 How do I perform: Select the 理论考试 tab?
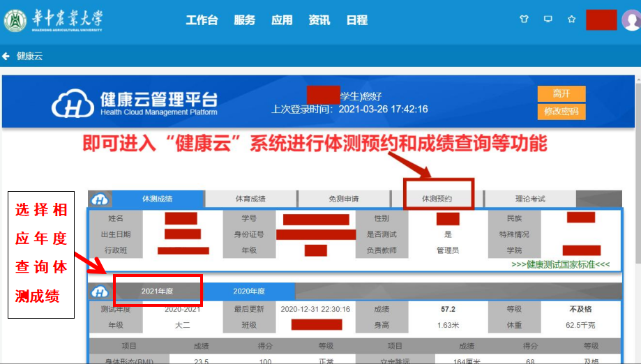(530, 199)
